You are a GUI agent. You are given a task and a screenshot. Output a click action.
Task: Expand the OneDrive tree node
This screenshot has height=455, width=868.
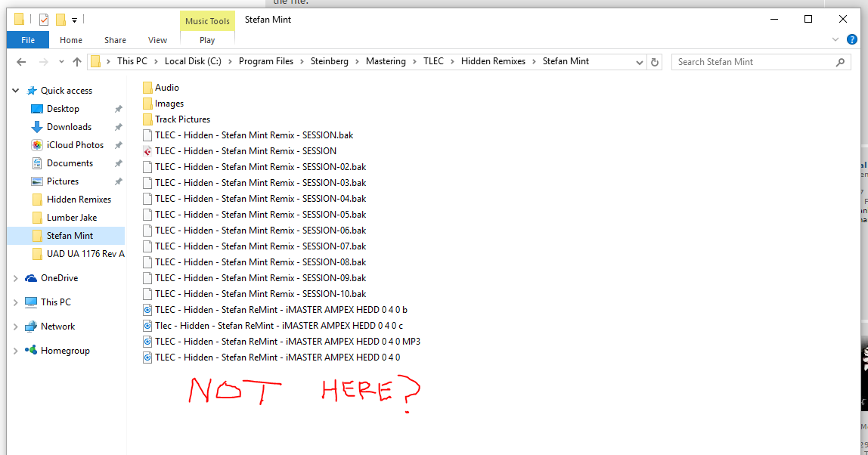click(15, 278)
